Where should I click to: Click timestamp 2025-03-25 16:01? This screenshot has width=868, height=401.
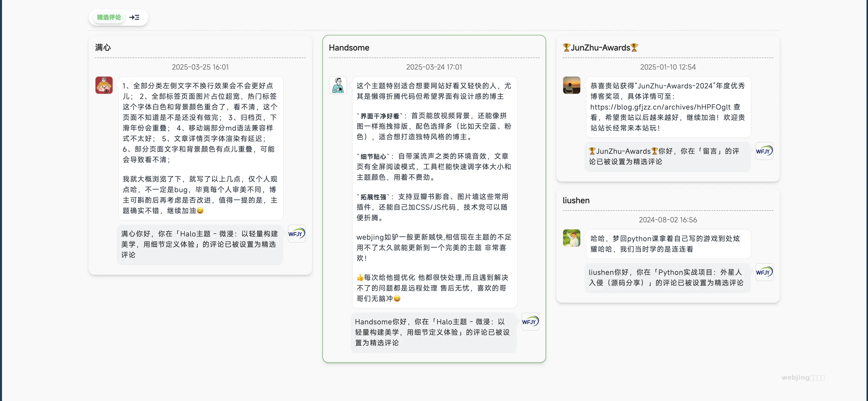click(x=200, y=67)
